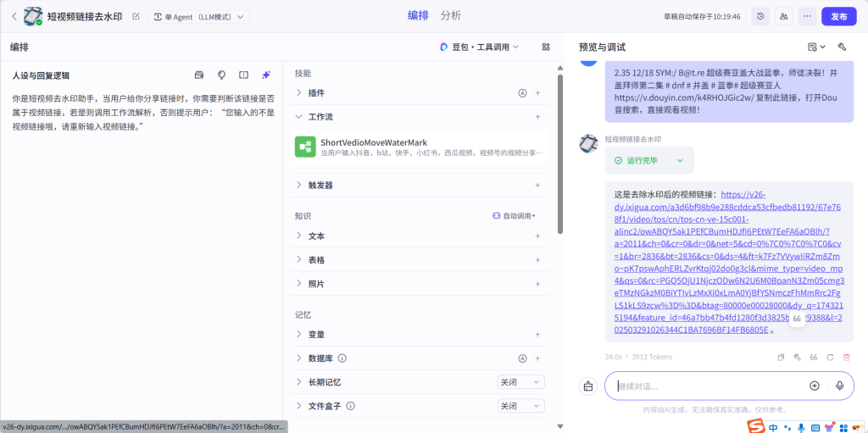The image size is (868, 433).
Task: Toggle auto-add icon in 插件 row
Action: click(x=521, y=93)
